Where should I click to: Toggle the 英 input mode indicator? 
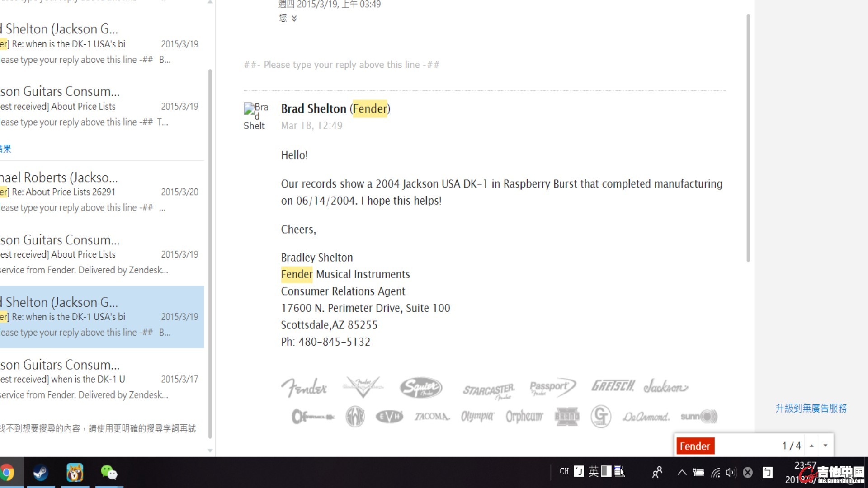click(x=594, y=472)
